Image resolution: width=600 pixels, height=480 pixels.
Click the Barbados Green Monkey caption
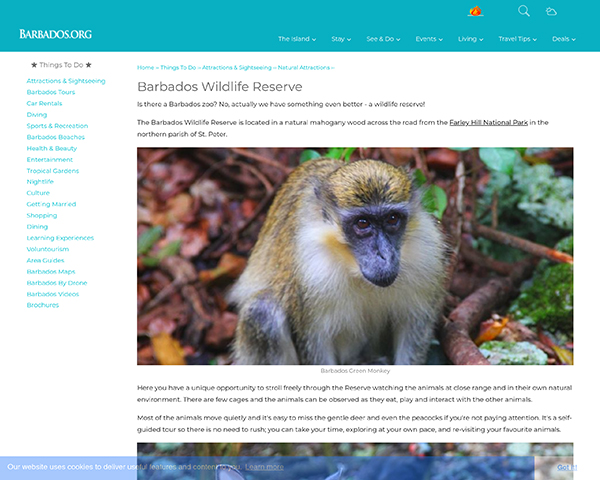[x=355, y=371]
